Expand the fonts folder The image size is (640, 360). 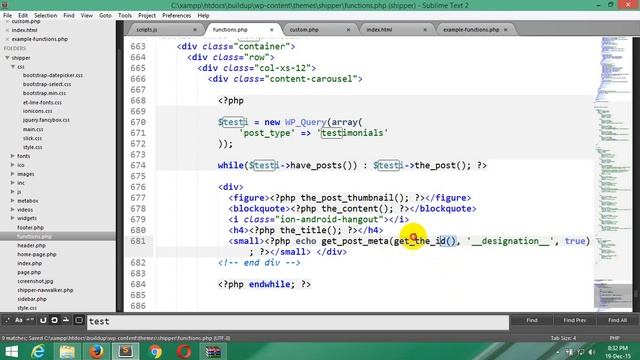tap(13, 156)
